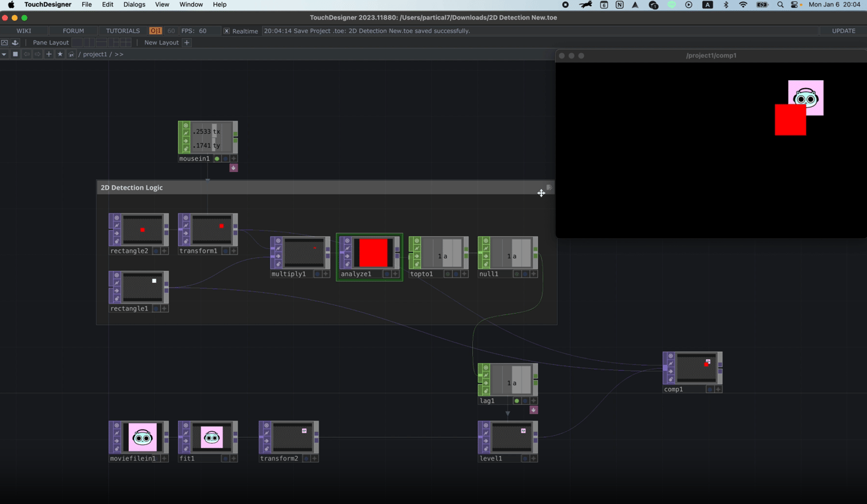Screen dimensions: 867x504
Task: Collapse the 2D Detection Logic network box
Action: tap(550, 187)
